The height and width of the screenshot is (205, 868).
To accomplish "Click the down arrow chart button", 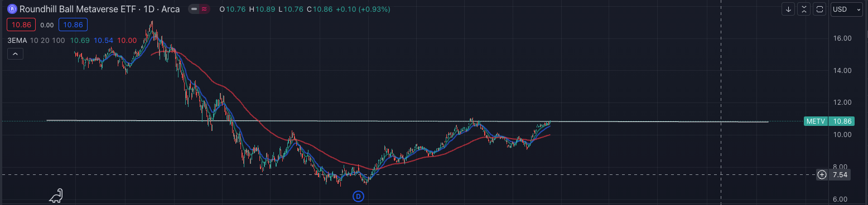I will click(x=789, y=9).
